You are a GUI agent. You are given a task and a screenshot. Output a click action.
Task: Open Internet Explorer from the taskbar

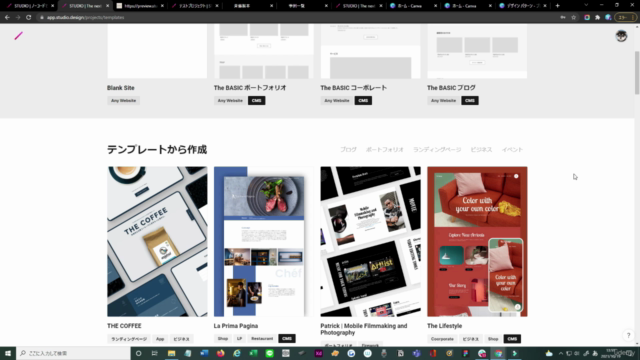(237, 353)
